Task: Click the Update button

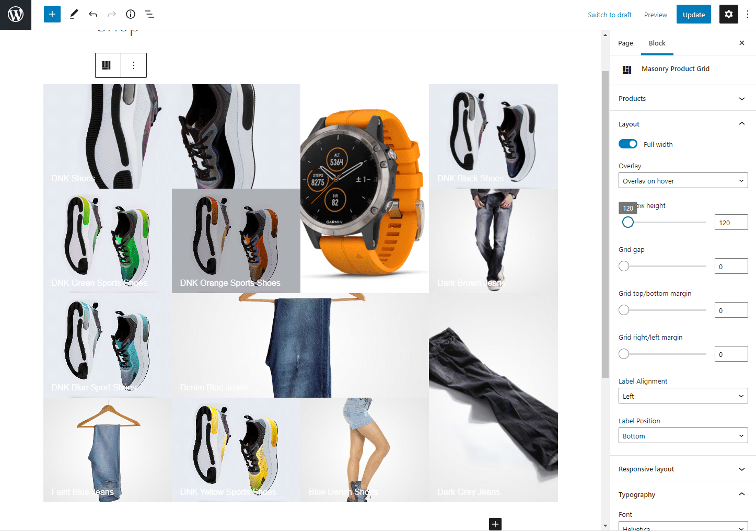Action: tap(694, 15)
